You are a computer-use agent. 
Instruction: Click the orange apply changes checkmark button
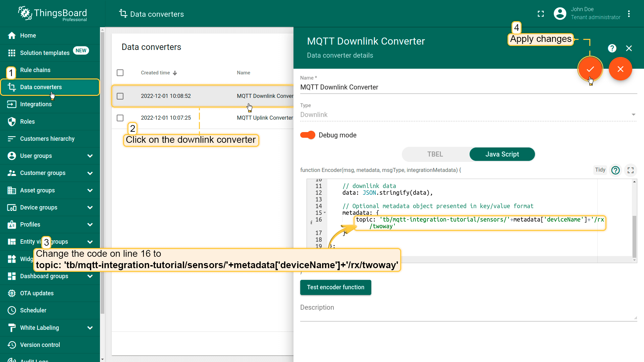[590, 69]
